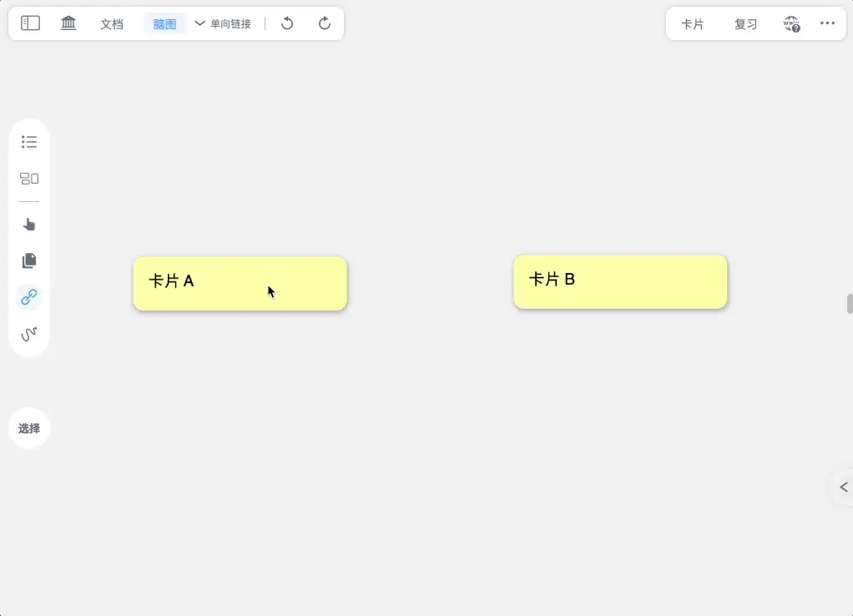Viewport: 853px width, 616px height.
Task: Open the library building icon
Action: 68,23
